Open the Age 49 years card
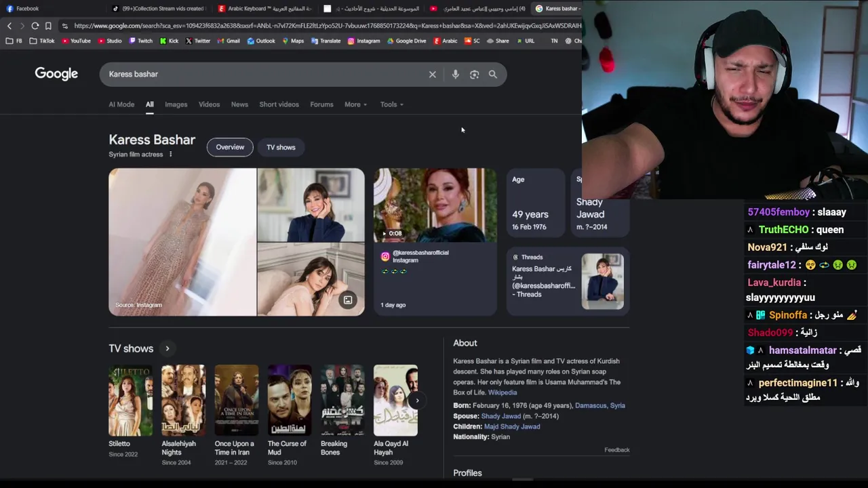Viewport: 868px width, 488px height. (x=536, y=202)
